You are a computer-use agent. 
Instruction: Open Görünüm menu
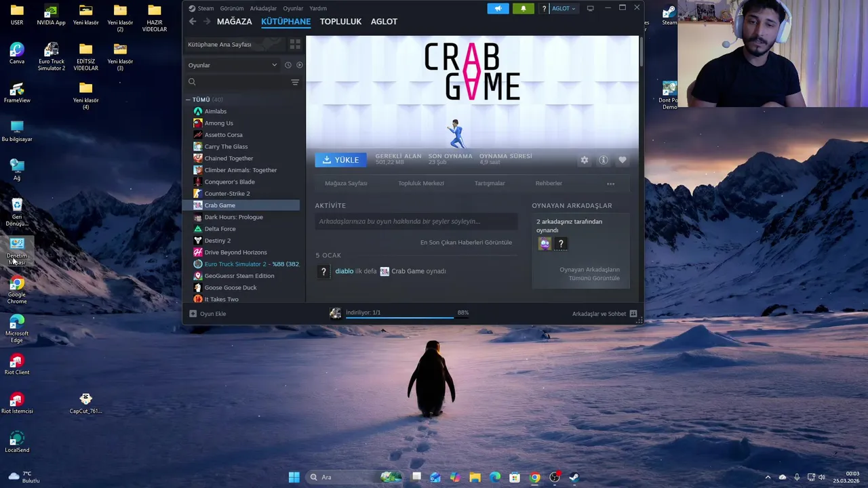click(x=231, y=8)
